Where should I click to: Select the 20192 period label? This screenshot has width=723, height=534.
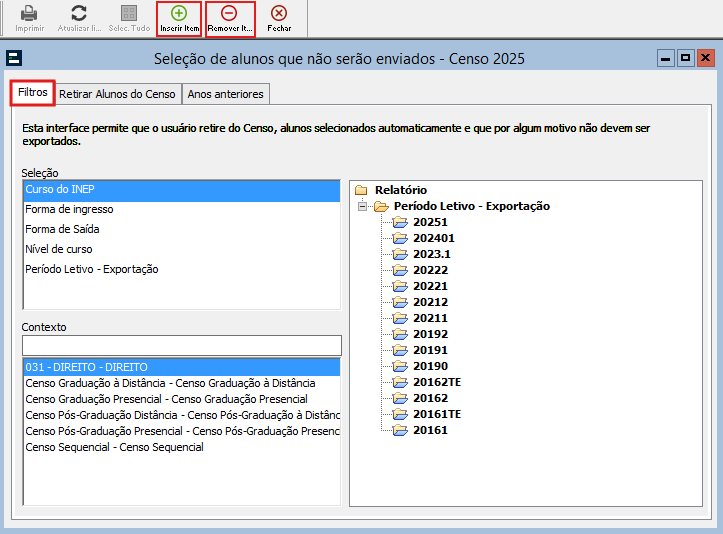click(430, 334)
